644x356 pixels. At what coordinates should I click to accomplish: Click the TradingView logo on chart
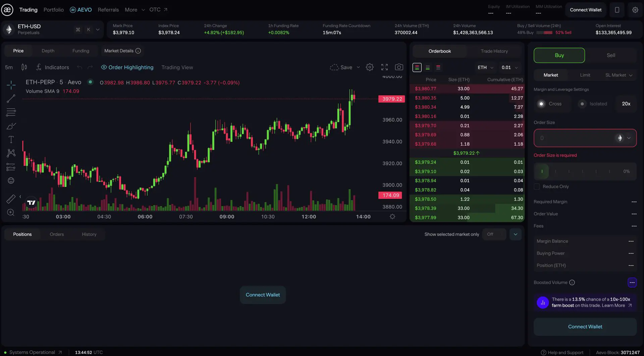[x=31, y=202]
